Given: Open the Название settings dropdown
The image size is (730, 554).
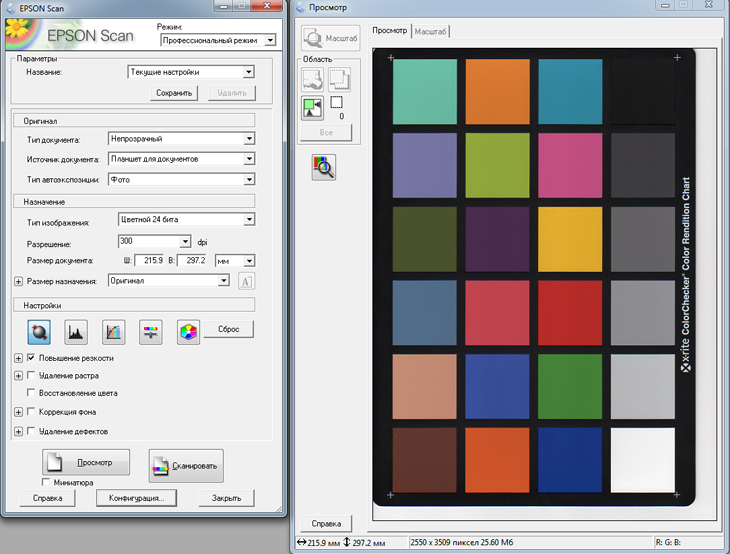Looking at the screenshot, I should (x=191, y=72).
